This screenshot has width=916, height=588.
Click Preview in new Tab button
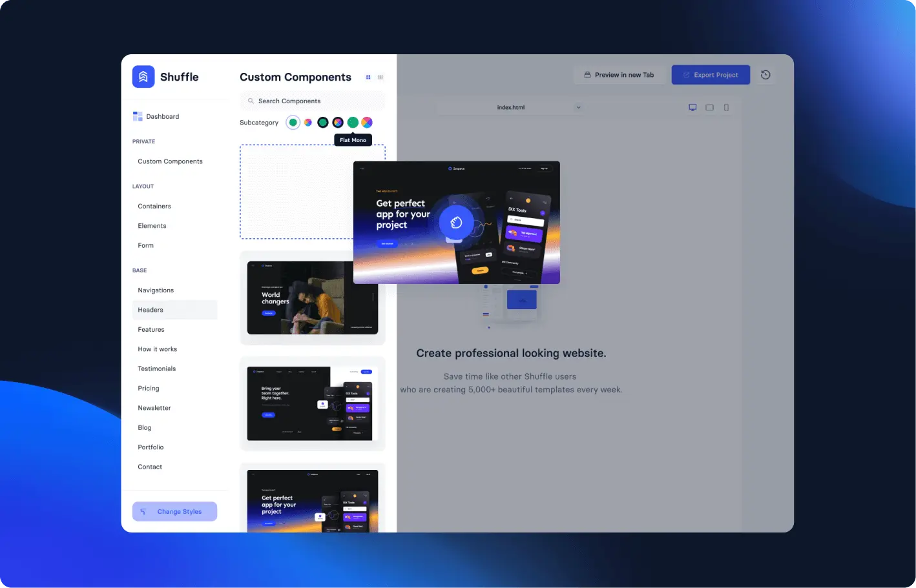tap(619, 75)
